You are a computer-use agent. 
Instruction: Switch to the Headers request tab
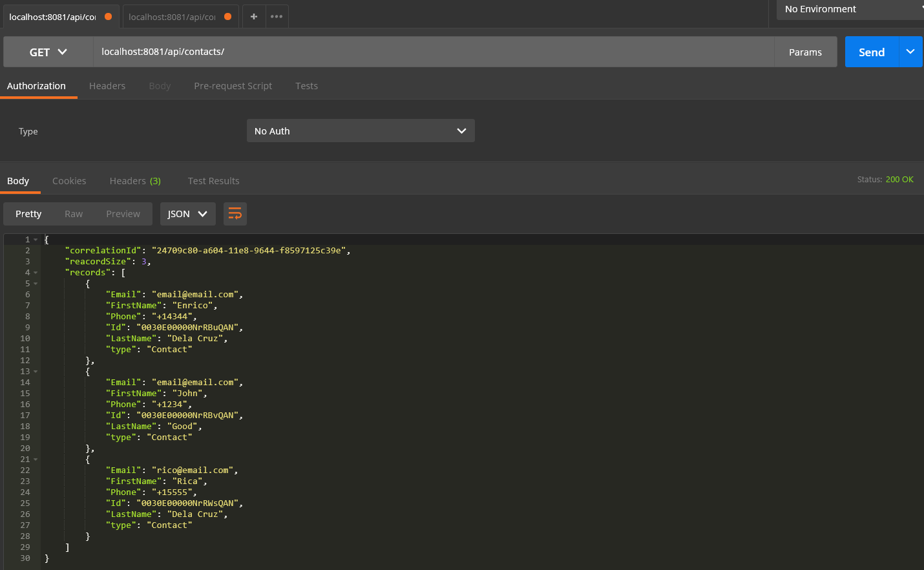107,86
